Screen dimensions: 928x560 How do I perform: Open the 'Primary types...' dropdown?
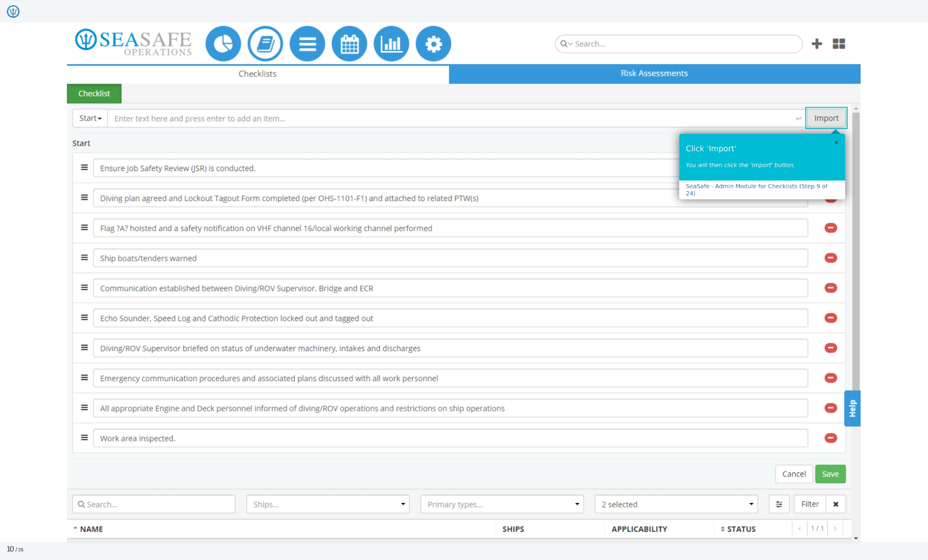502,505
